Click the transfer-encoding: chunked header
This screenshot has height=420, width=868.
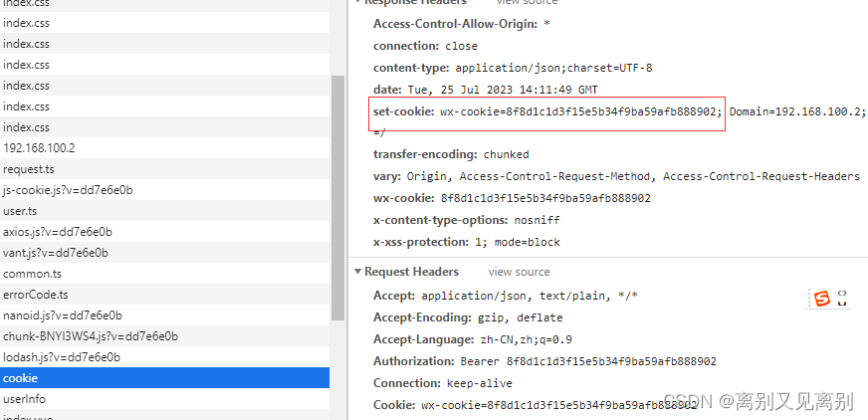451,154
